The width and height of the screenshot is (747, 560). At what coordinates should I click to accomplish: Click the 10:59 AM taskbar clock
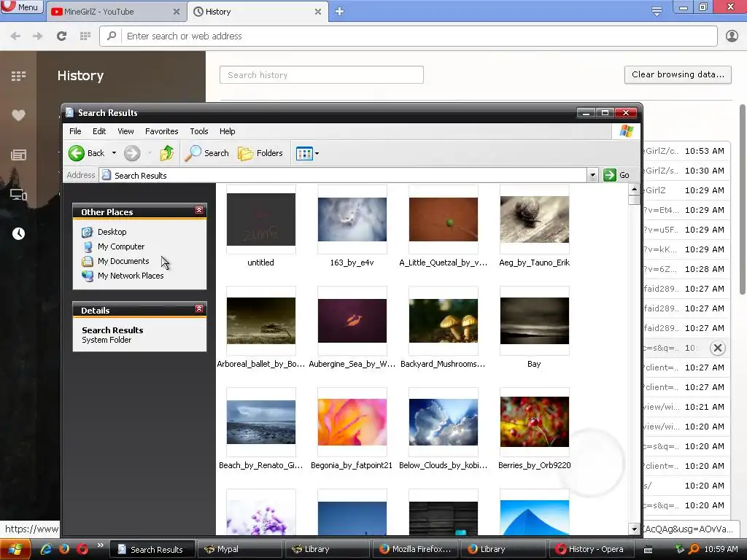click(x=721, y=550)
